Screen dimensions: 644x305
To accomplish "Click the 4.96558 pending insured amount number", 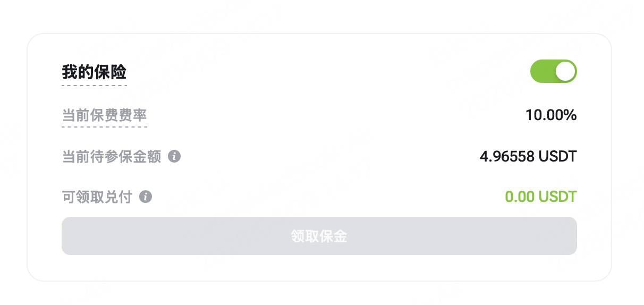I will click(x=507, y=157).
